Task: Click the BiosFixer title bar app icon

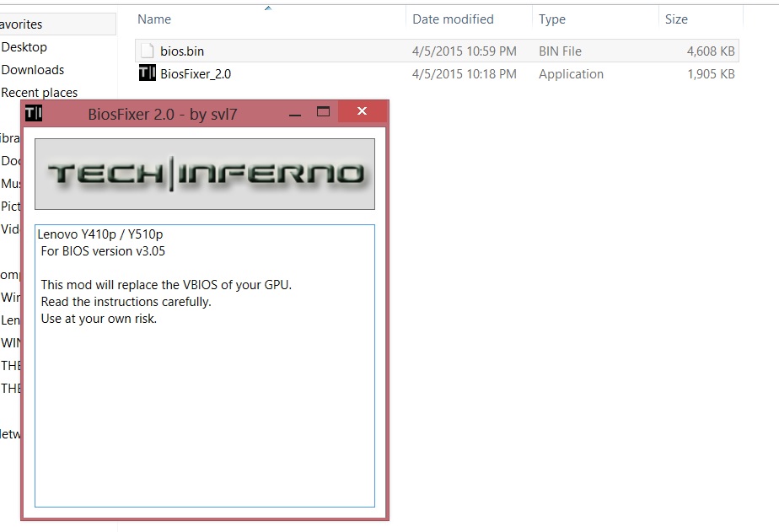Action: pos(33,113)
